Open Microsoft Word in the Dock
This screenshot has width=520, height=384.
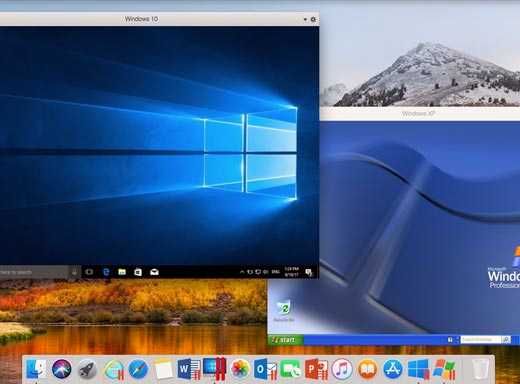point(189,369)
